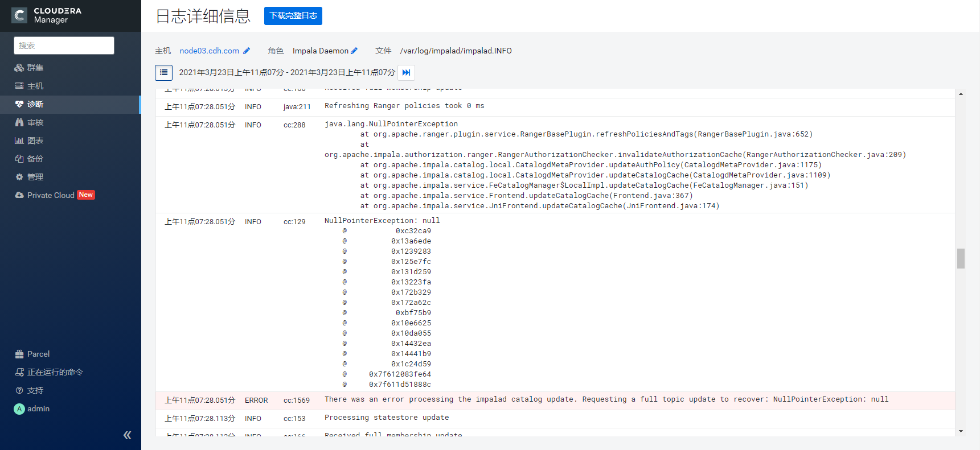
Task: Click the 'New' badge beside Private Cloud
Action: pyautogui.click(x=86, y=195)
